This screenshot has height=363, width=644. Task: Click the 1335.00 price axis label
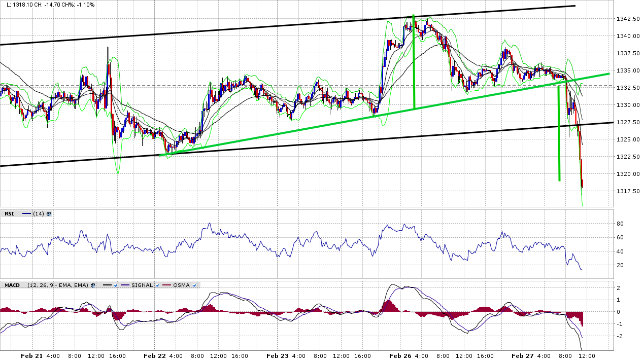[628, 70]
